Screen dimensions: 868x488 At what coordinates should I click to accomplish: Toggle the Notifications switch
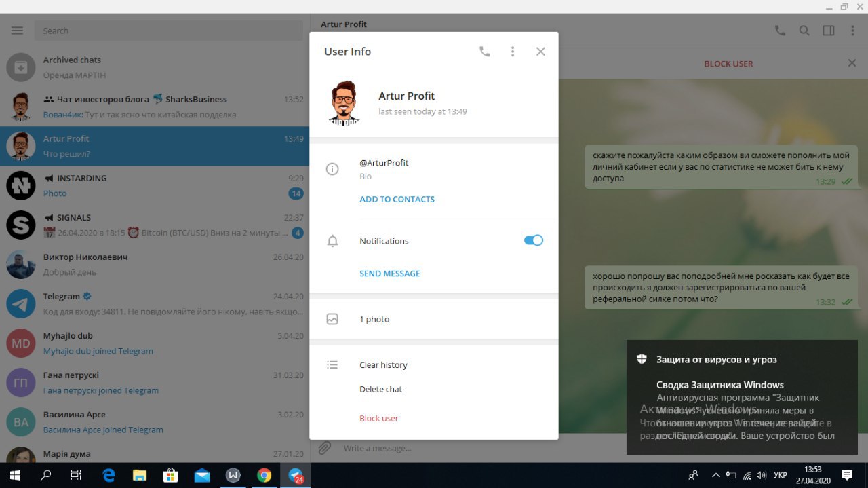[x=534, y=240]
